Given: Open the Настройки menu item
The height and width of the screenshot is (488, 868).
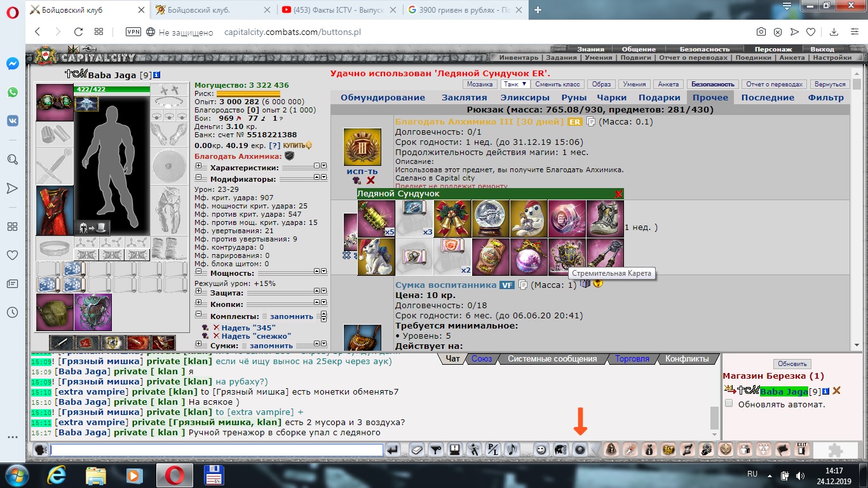Looking at the screenshot, I should click(832, 57).
